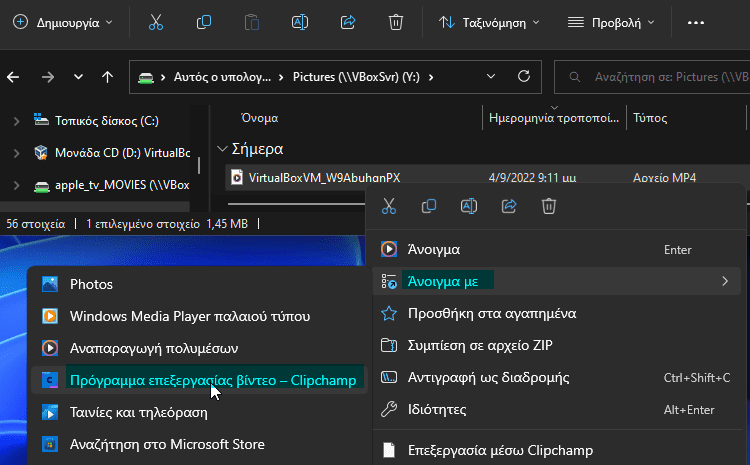This screenshot has width=750, height=465.
Task: Click the Rename icon in the top toolbar
Action: (x=300, y=22)
